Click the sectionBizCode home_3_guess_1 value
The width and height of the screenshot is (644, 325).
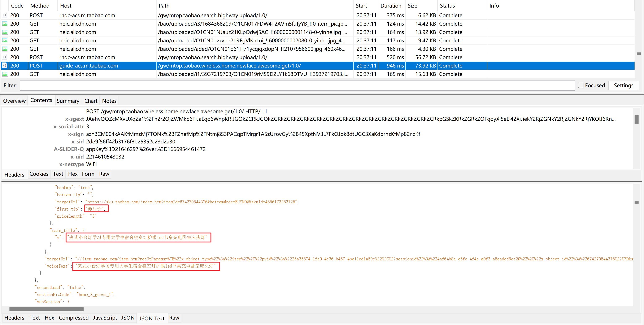pyautogui.click(x=95, y=295)
